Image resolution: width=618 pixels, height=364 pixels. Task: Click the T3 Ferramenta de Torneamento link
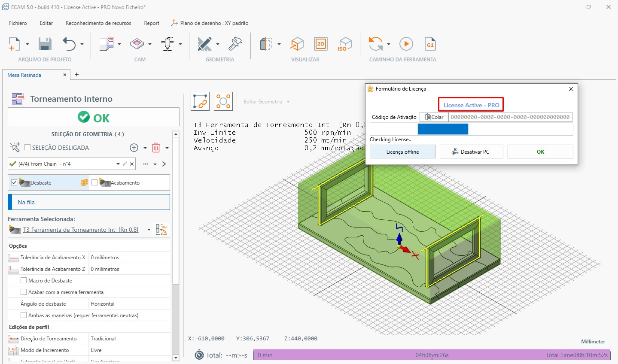point(81,230)
